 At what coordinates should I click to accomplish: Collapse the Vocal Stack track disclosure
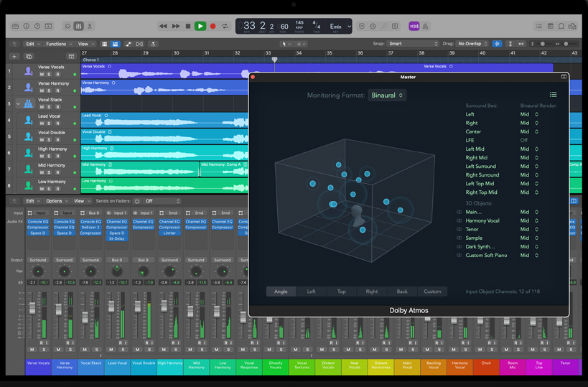click(18, 103)
